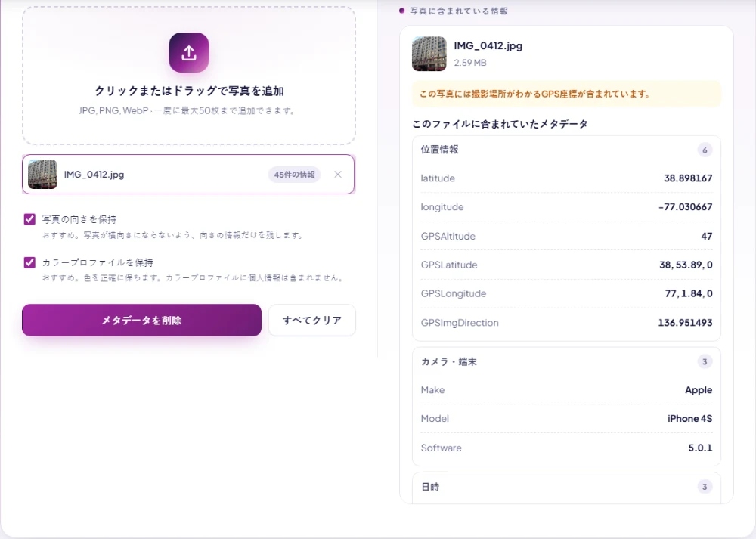Click the GPSAltitude value 47
The height and width of the screenshot is (539, 756).
coord(707,236)
